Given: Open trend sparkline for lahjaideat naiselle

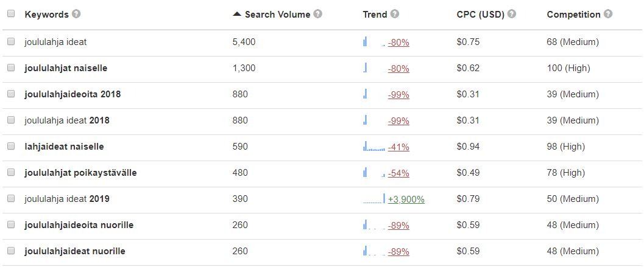Looking at the screenshot, I should click(x=374, y=147).
